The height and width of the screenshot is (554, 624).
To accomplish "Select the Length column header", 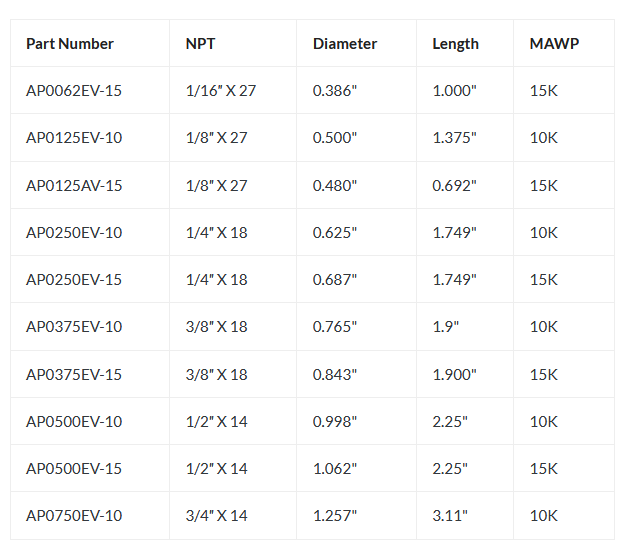I will point(455,44).
